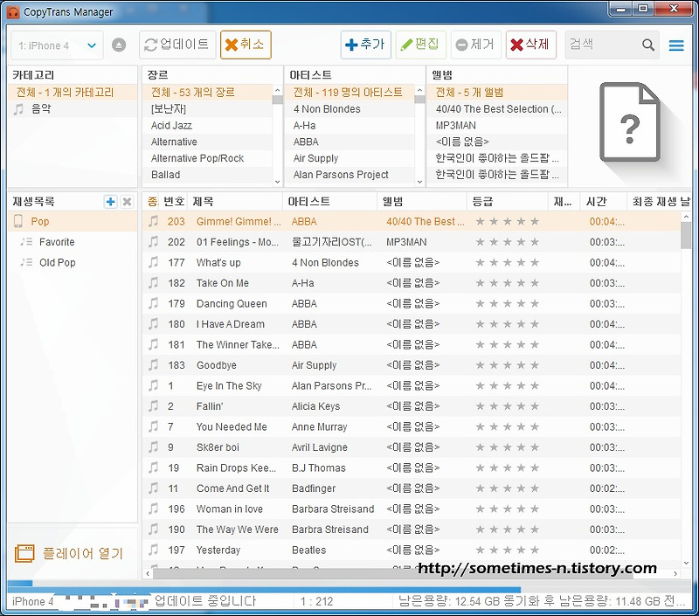Select track What's up
The height and width of the screenshot is (616, 699).
point(412,262)
